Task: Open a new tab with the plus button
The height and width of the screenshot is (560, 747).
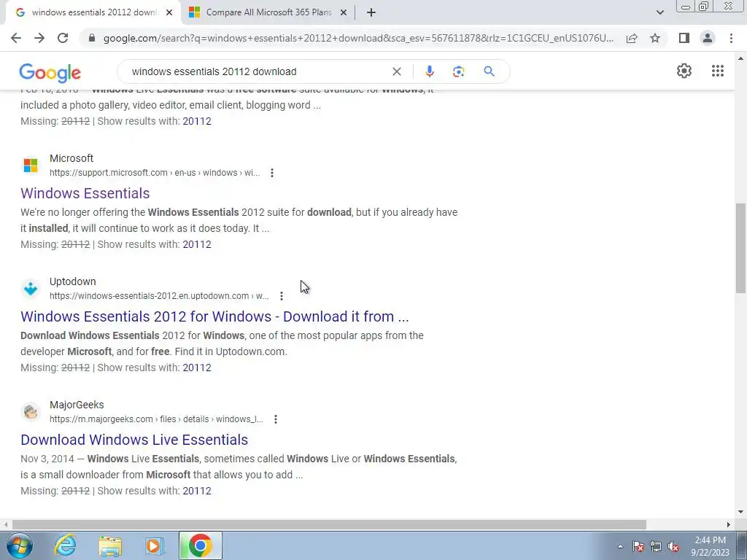Action: click(371, 12)
